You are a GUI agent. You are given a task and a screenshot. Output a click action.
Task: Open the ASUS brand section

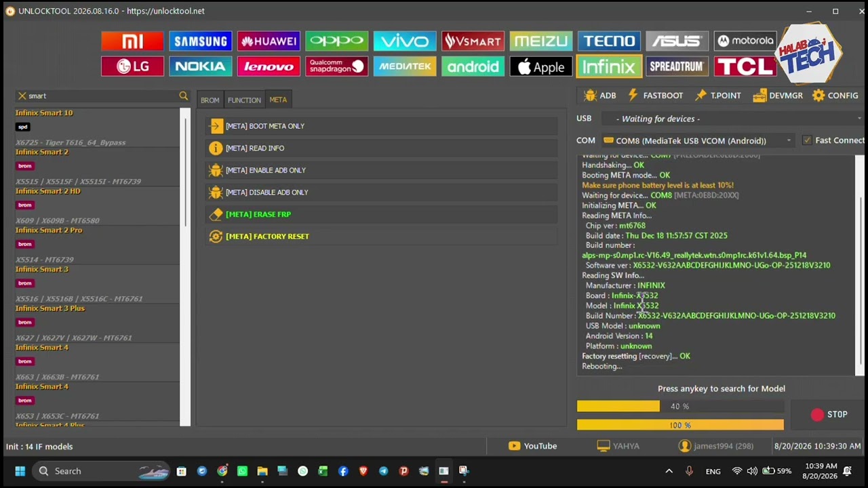point(677,41)
